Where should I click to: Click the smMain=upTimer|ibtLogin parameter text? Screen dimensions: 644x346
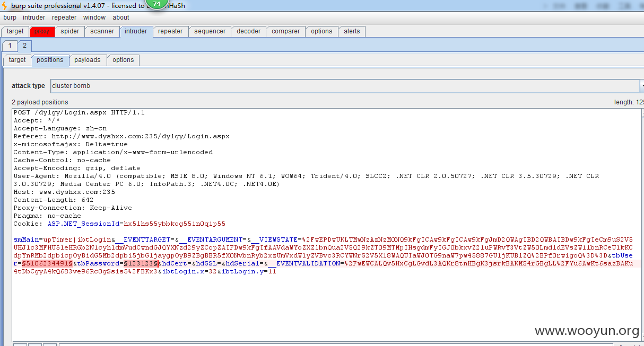pos(62,239)
